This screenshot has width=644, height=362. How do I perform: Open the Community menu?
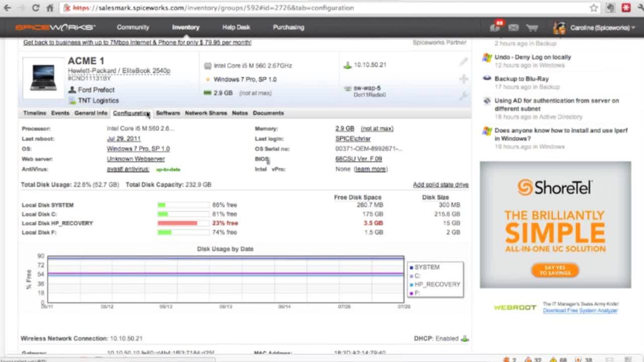point(133,27)
